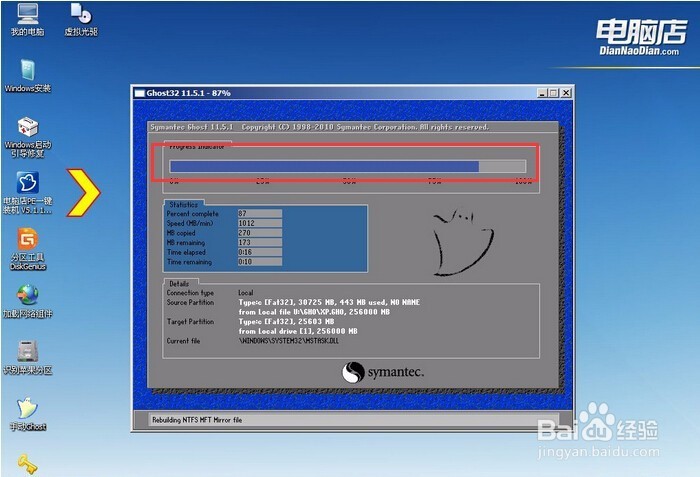Launch 电脑店PE一键装机 desktop icon

click(x=27, y=193)
